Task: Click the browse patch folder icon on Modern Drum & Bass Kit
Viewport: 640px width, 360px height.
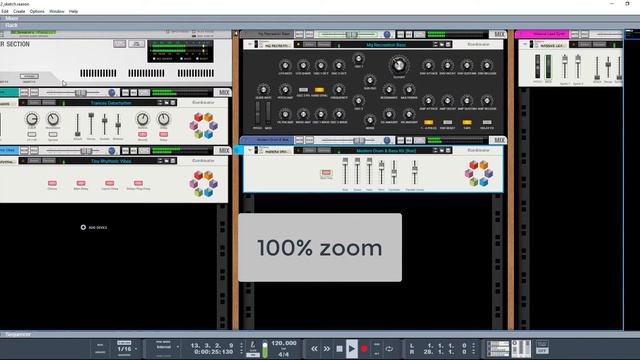Action: (442, 150)
